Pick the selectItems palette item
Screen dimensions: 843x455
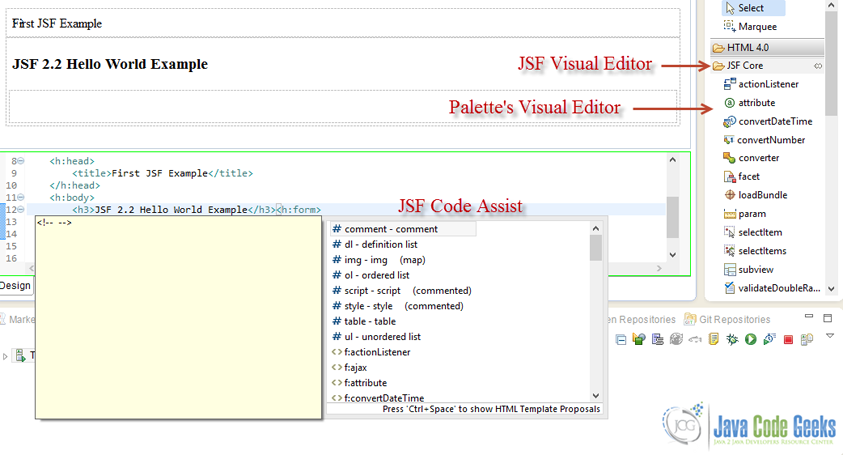pyautogui.click(x=755, y=251)
